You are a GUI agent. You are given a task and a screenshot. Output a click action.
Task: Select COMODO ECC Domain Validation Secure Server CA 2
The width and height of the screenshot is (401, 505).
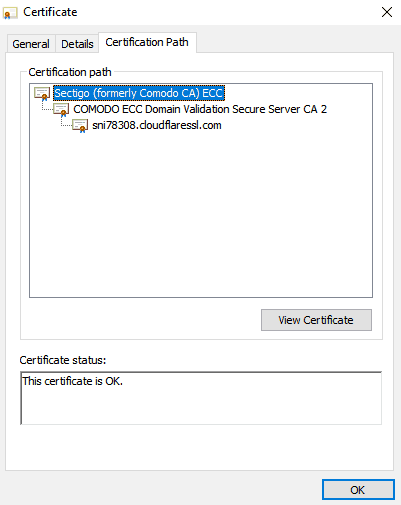(x=200, y=109)
